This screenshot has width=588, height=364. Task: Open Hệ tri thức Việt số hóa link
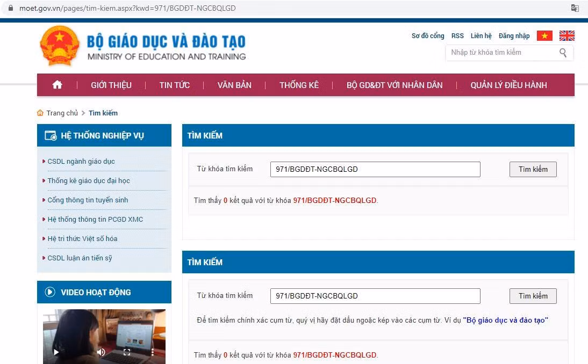pos(82,238)
